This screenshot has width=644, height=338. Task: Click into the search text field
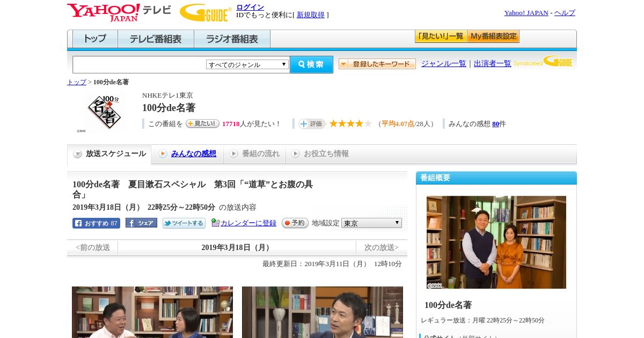pos(139,64)
